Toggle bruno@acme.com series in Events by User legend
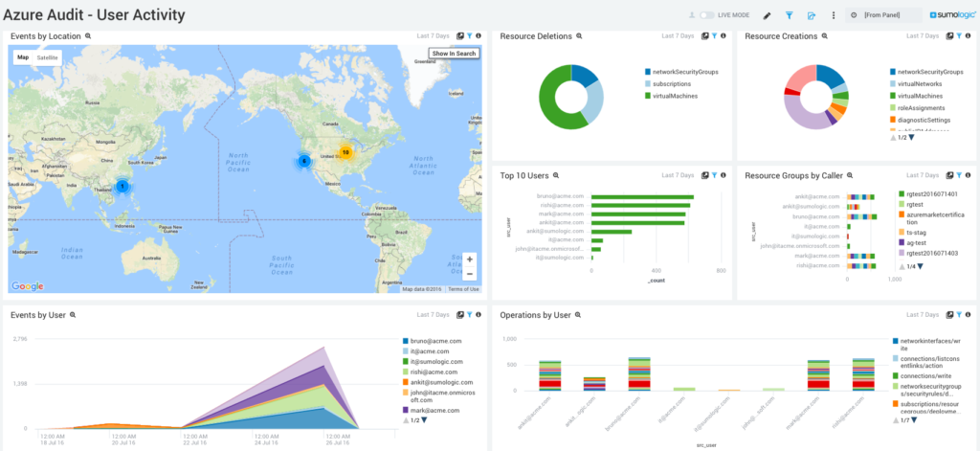 click(432, 342)
